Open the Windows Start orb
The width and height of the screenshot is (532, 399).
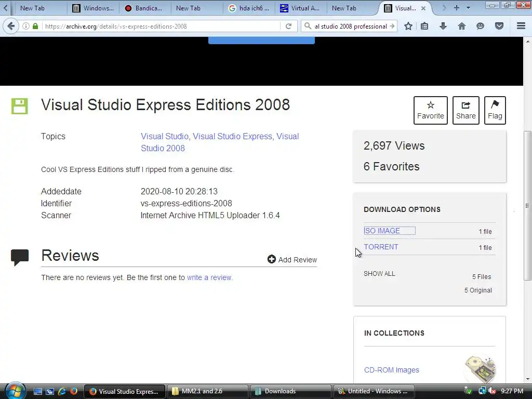point(15,391)
